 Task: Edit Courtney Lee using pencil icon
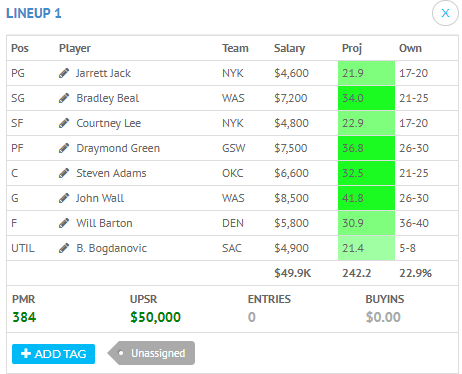click(x=64, y=123)
